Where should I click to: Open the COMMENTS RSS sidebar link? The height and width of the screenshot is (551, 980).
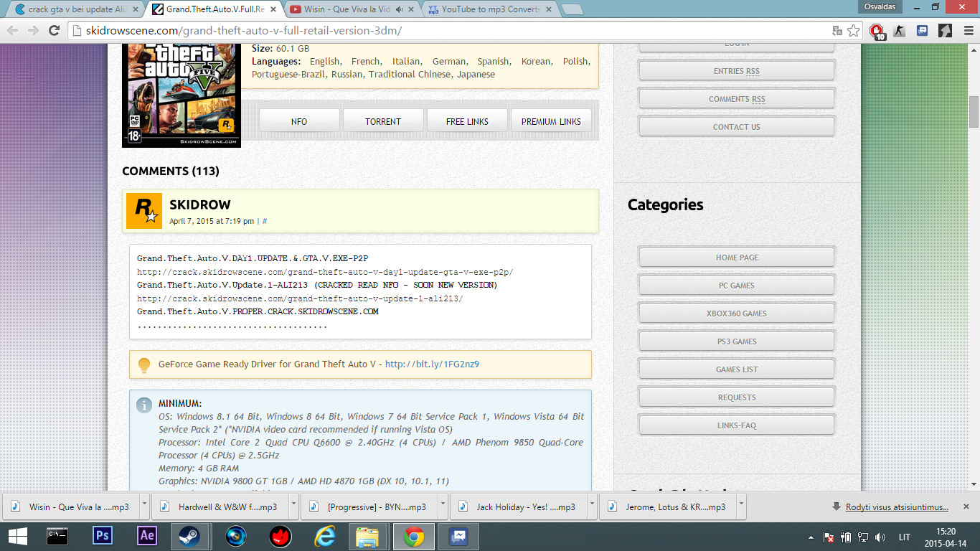[x=737, y=99]
